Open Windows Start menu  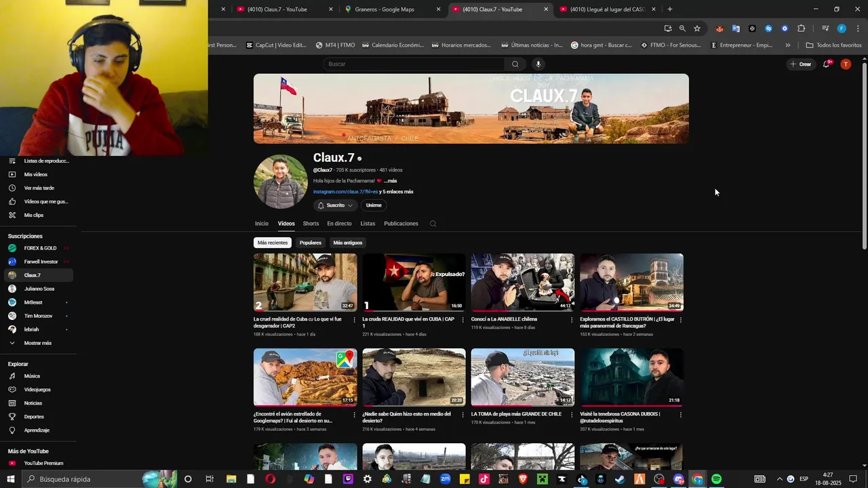click(10, 479)
